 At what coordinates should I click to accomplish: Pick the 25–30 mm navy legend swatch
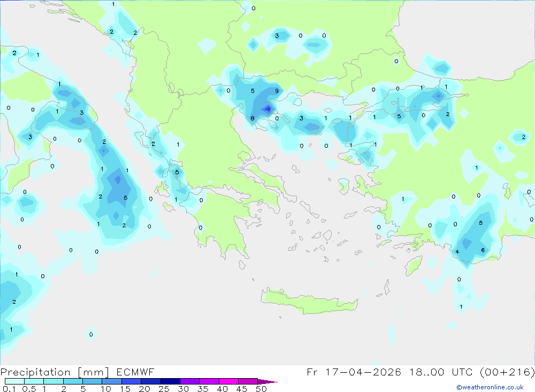pyautogui.click(x=170, y=381)
